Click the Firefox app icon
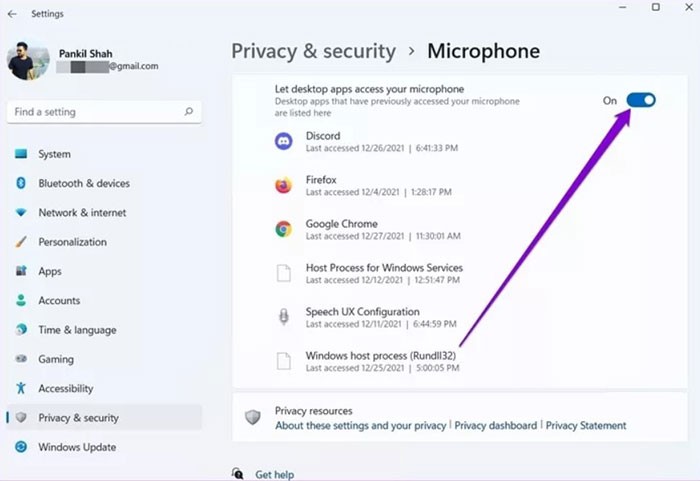The width and height of the screenshot is (700, 481). coord(283,185)
